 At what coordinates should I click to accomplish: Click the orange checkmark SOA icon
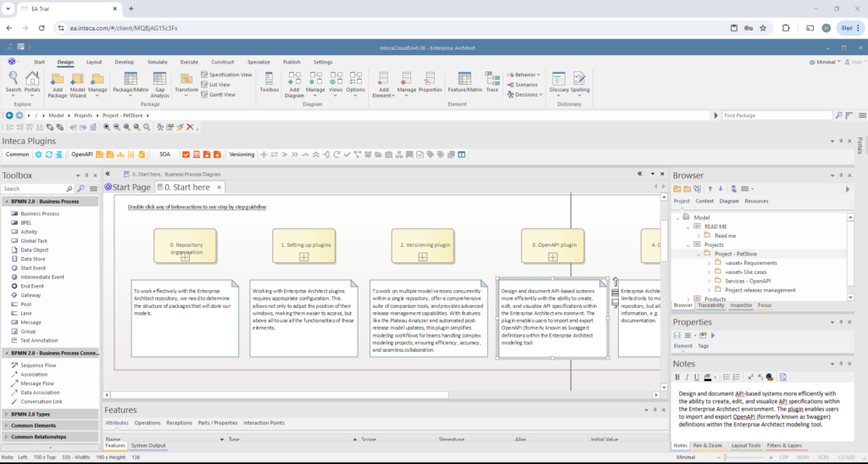[x=186, y=154]
